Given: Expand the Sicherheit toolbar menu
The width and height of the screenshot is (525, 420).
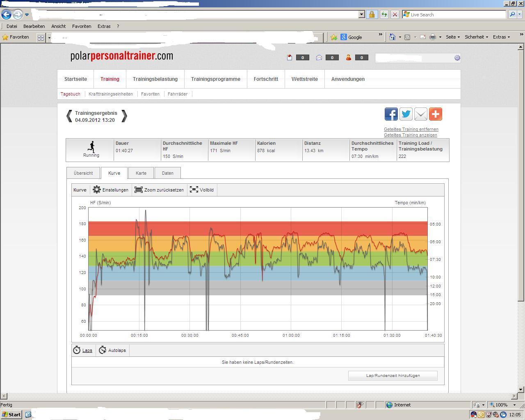Looking at the screenshot, I should tap(476, 37).
